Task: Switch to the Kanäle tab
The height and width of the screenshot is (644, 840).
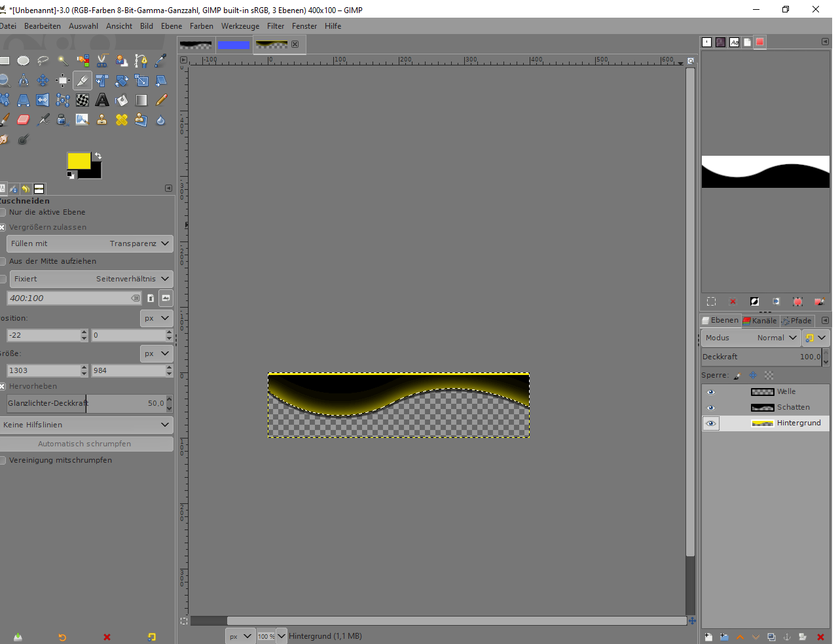Action: [x=759, y=321]
